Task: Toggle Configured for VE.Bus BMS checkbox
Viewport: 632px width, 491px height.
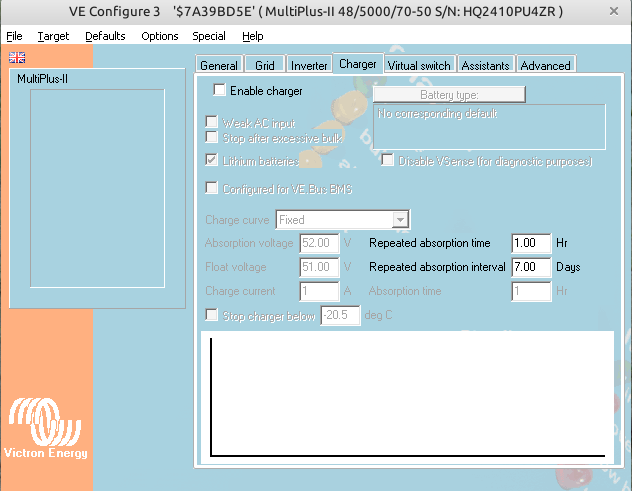Action: click(x=212, y=188)
